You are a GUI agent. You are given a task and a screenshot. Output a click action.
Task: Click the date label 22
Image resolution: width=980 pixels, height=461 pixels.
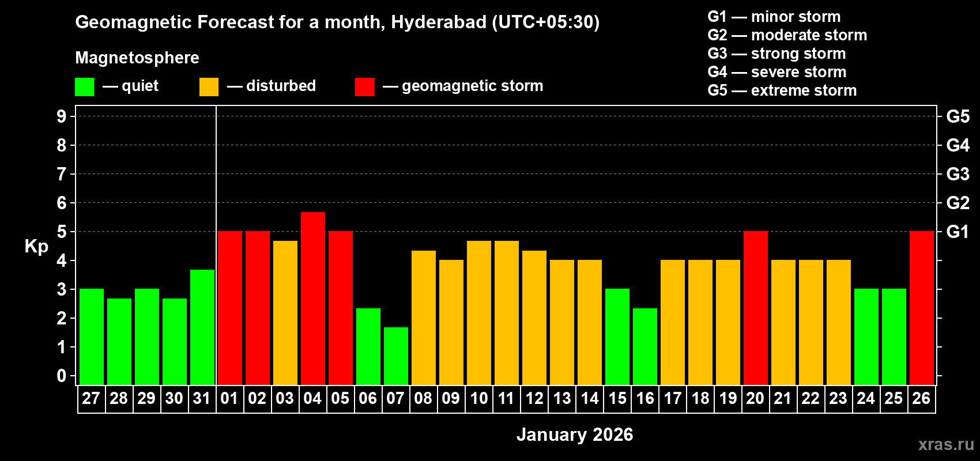tap(811, 398)
